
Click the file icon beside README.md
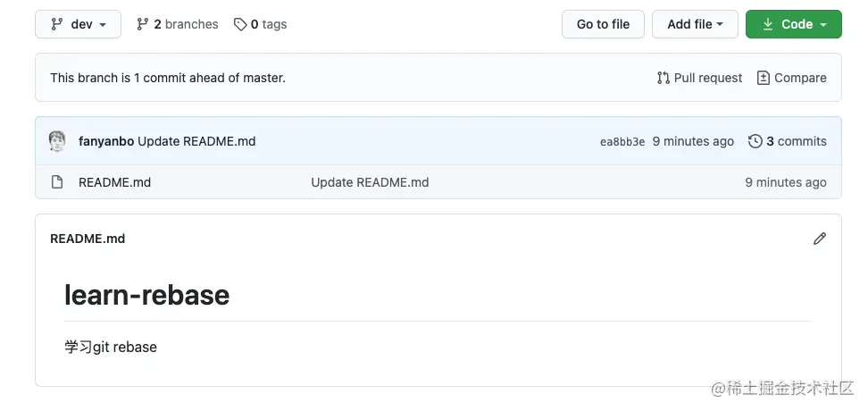pos(56,182)
